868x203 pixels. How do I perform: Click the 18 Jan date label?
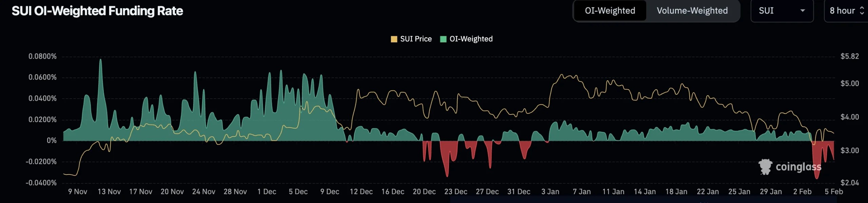[676, 192]
